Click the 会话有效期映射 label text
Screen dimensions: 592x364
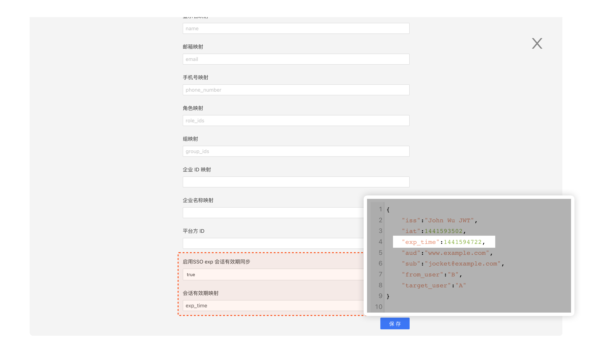click(200, 293)
